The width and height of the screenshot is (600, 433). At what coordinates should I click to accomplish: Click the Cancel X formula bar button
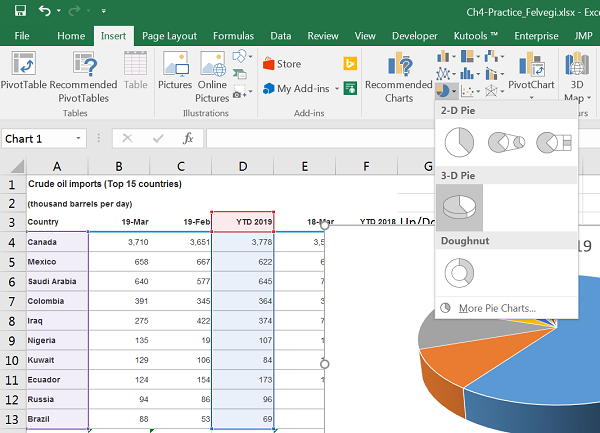pos(127,138)
